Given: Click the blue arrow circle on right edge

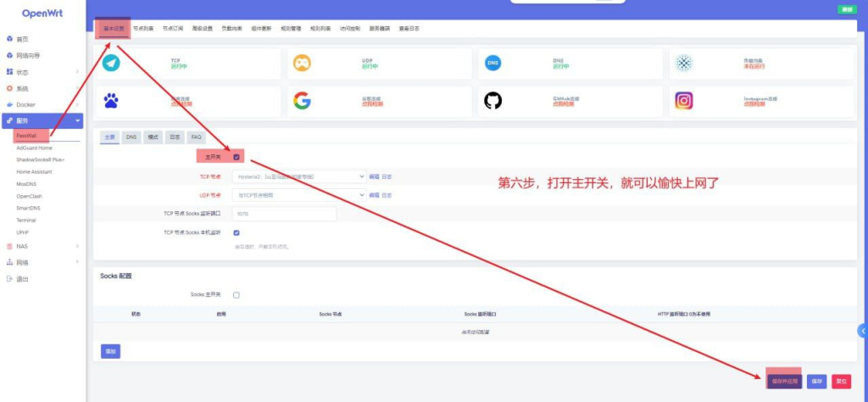Looking at the screenshot, I should [863, 331].
